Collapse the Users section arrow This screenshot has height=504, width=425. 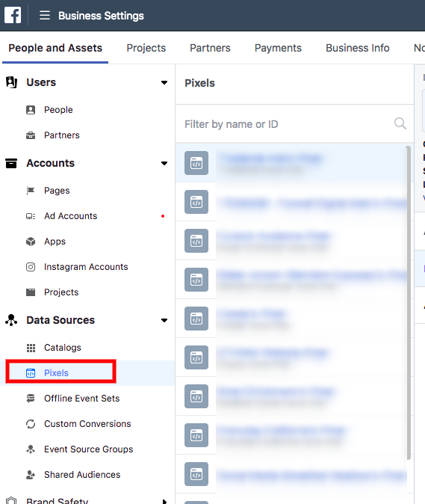pyautogui.click(x=164, y=82)
